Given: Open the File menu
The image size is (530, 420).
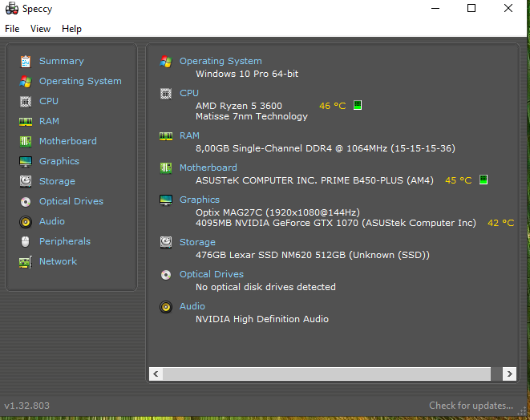Looking at the screenshot, I should [x=12, y=29].
